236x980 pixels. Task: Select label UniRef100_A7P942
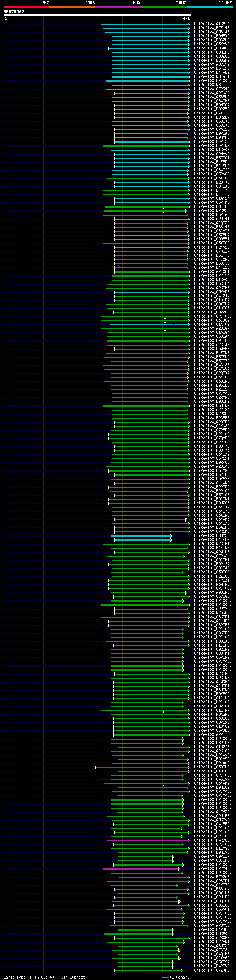tap(212, 89)
